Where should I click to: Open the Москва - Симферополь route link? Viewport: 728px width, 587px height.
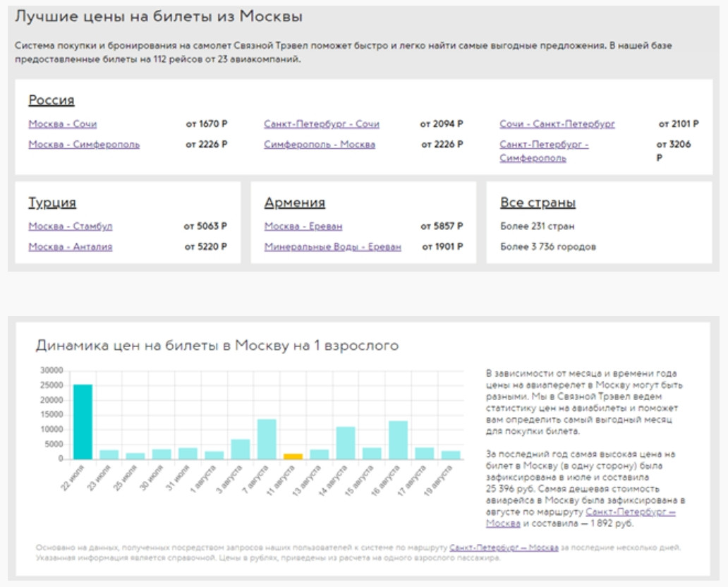point(84,145)
